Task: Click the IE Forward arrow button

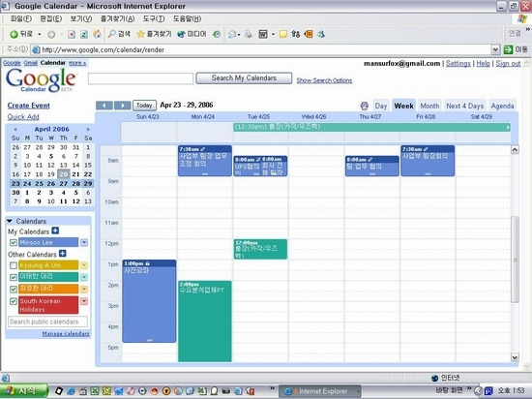Action: pos(51,34)
